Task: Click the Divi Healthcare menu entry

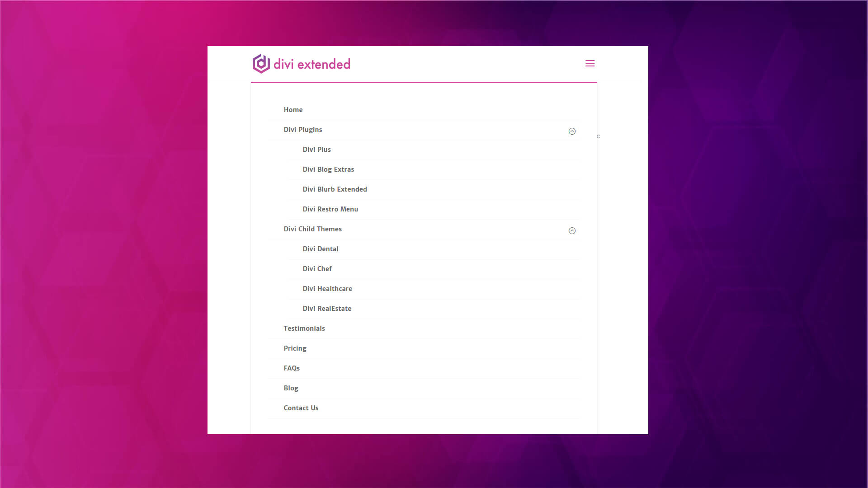Action: point(327,288)
